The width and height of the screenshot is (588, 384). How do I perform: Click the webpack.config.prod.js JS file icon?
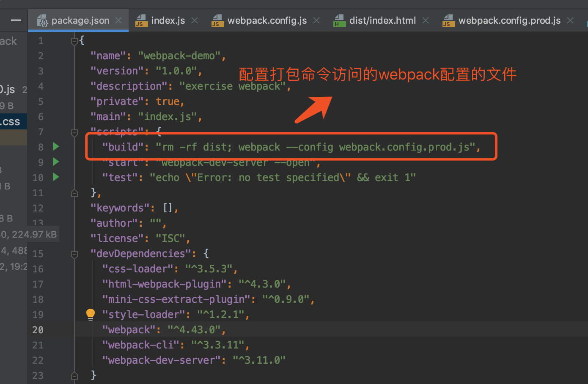tap(448, 21)
